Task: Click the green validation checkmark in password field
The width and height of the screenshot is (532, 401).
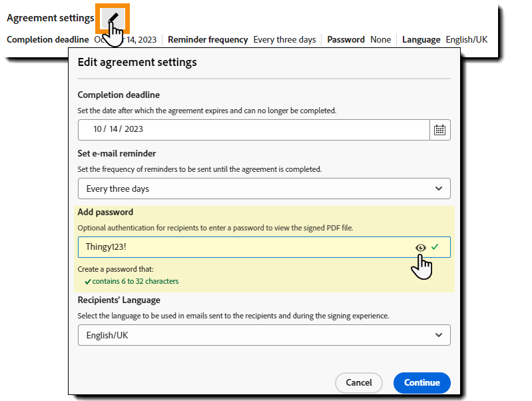Action: [x=435, y=247]
